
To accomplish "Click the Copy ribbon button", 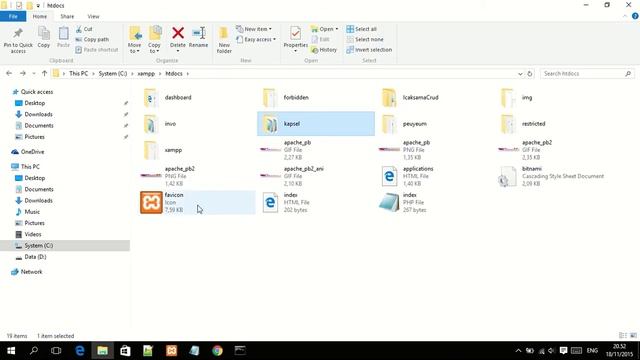I will tap(44, 38).
